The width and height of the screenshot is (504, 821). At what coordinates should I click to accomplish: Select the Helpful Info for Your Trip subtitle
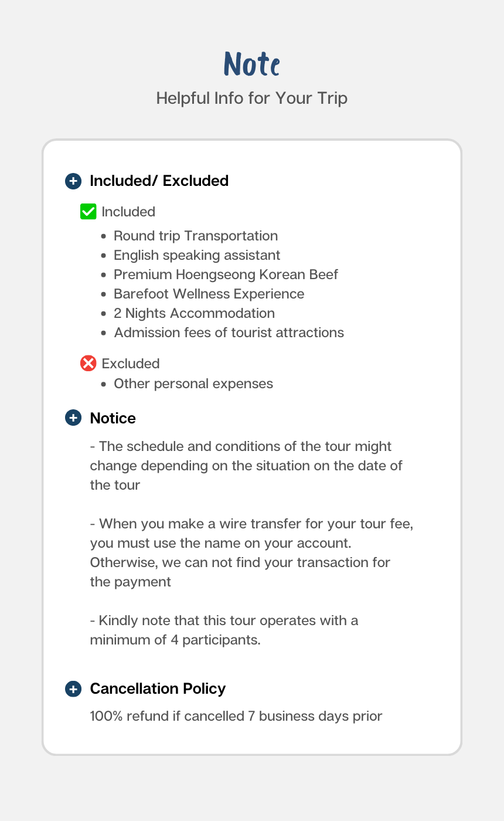252,98
